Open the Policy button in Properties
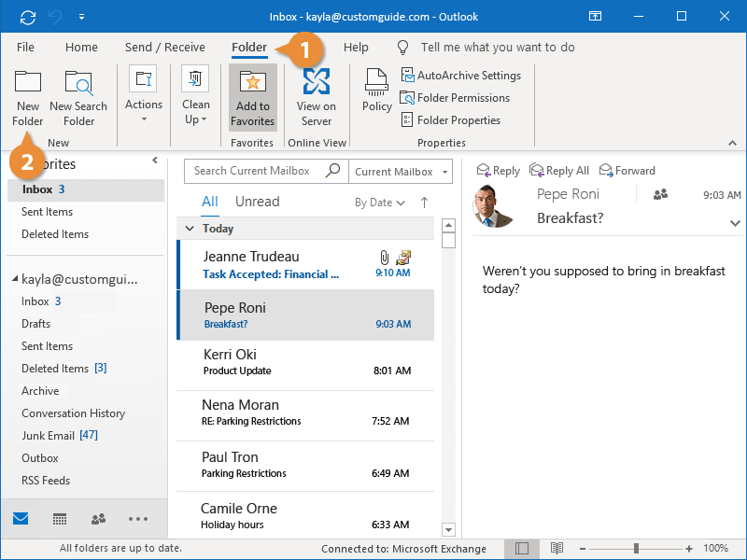Viewport: 747px width, 560px height. [x=377, y=91]
